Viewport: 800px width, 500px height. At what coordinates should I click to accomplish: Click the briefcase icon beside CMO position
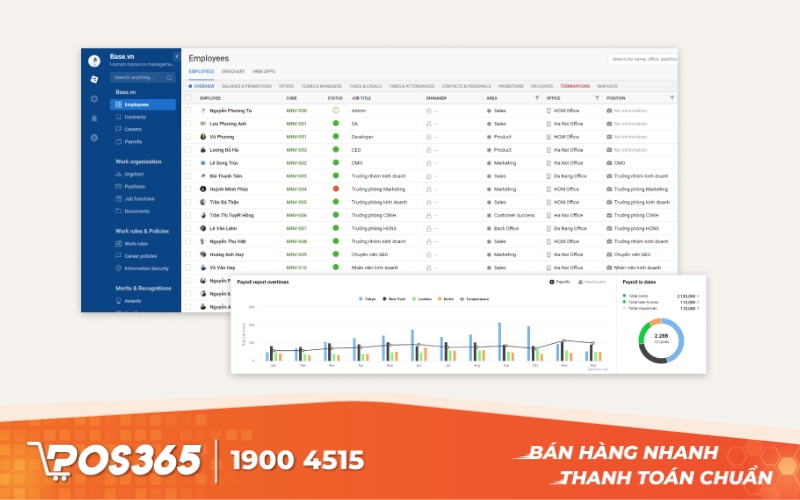point(609,163)
